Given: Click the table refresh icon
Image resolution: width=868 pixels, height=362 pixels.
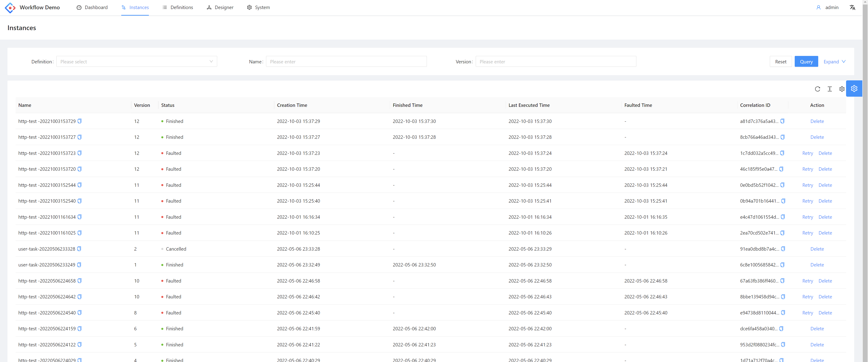Looking at the screenshot, I should pyautogui.click(x=818, y=89).
